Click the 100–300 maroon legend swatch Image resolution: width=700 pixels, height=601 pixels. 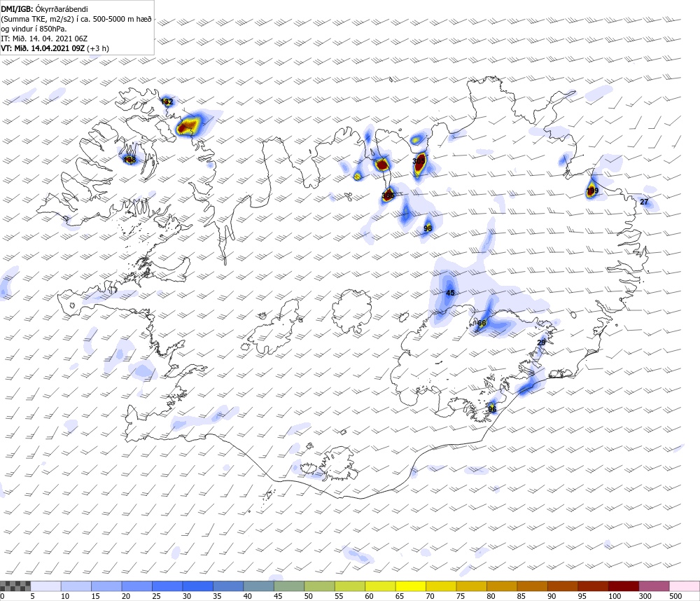[x=624, y=586]
